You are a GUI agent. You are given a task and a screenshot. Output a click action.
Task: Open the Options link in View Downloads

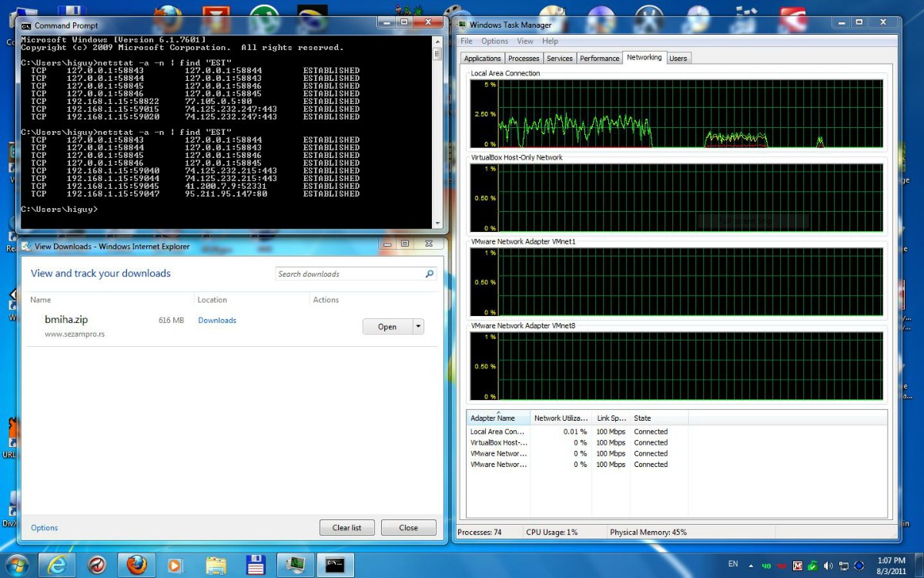tap(44, 528)
